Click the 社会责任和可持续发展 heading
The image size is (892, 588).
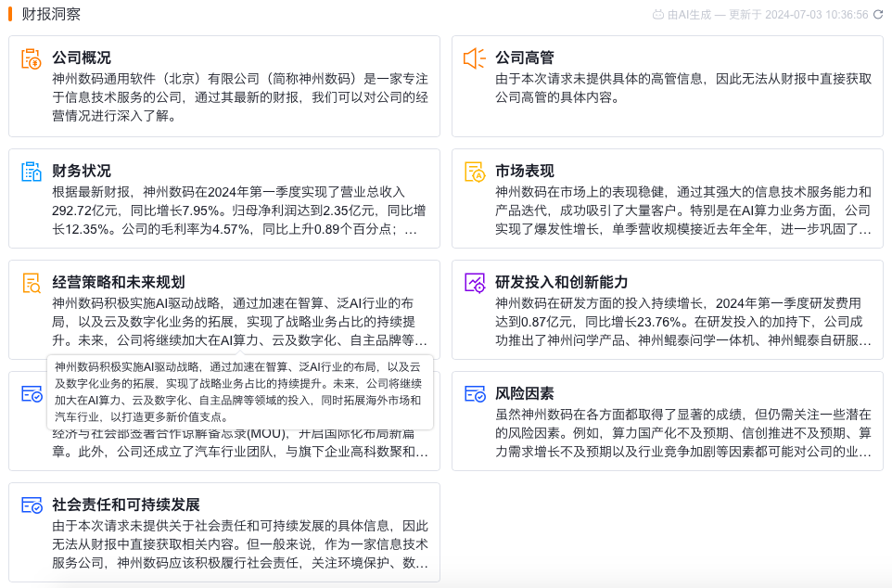coord(126,505)
